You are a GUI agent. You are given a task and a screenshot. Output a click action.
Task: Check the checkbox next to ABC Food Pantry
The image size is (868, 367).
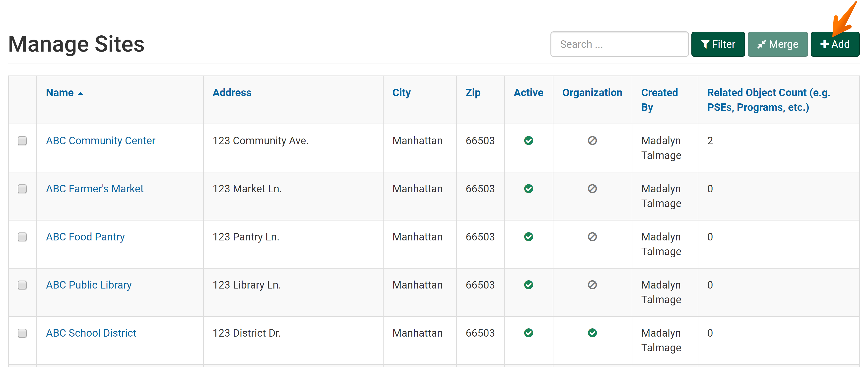click(22, 237)
